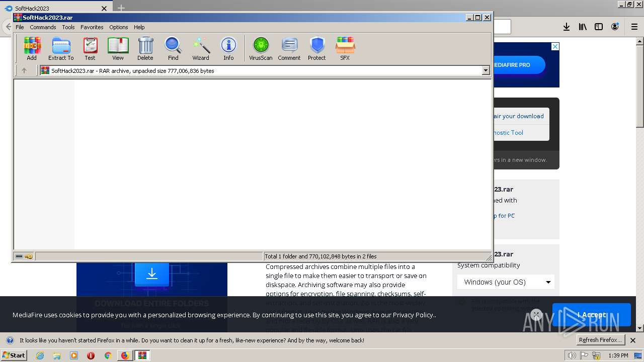Open the Tools menu
Image resolution: width=644 pixels, height=362 pixels.
(68, 27)
